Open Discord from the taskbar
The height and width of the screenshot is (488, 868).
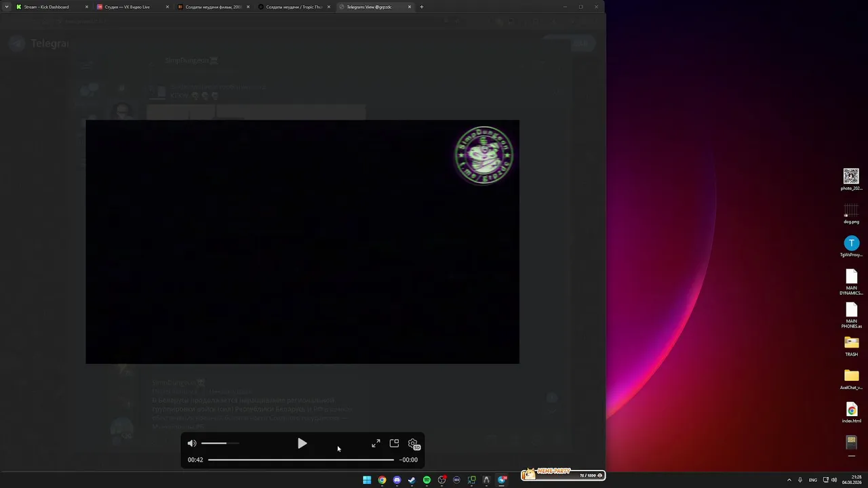tap(397, 480)
